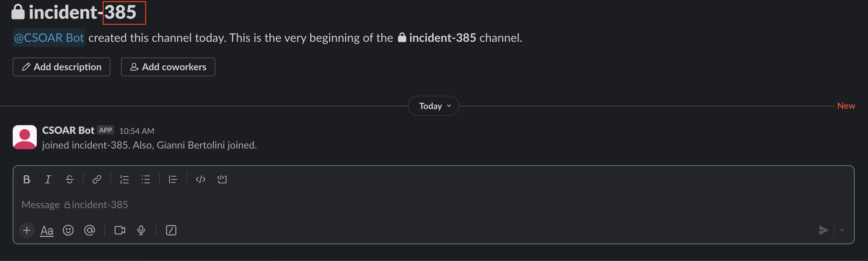Image resolution: width=868 pixels, height=261 pixels.
Task: Insert a link into the message
Action: pos(97,179)
